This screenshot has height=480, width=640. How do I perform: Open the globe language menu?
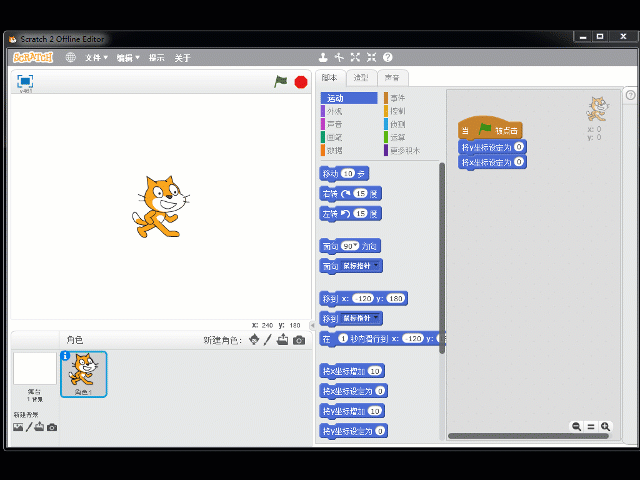point(71,58)
